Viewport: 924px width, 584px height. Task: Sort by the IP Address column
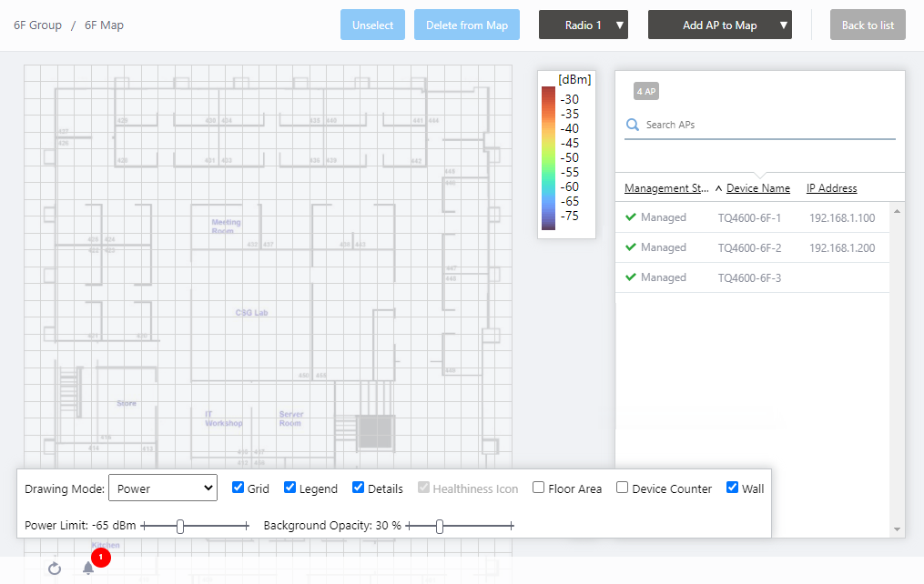(831, 188)
